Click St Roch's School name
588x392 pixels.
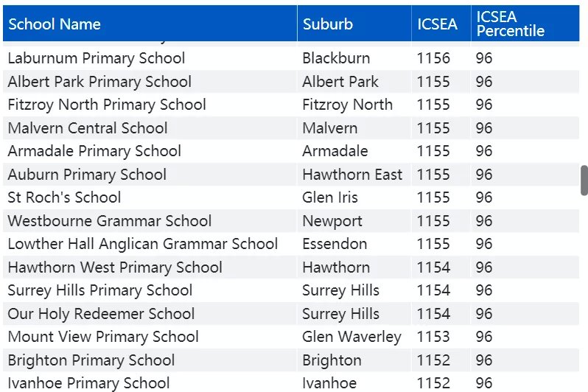point(64,197)
